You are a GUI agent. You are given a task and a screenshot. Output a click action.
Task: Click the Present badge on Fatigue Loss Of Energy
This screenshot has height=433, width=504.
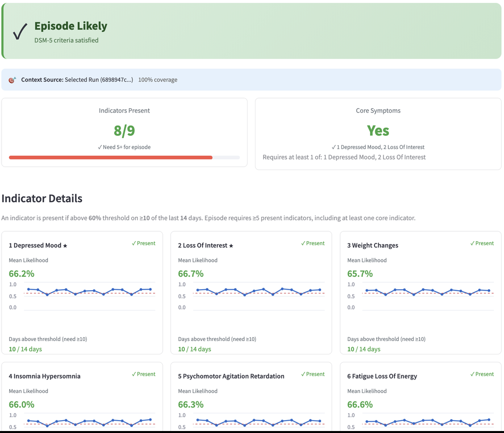click(482, 374)
